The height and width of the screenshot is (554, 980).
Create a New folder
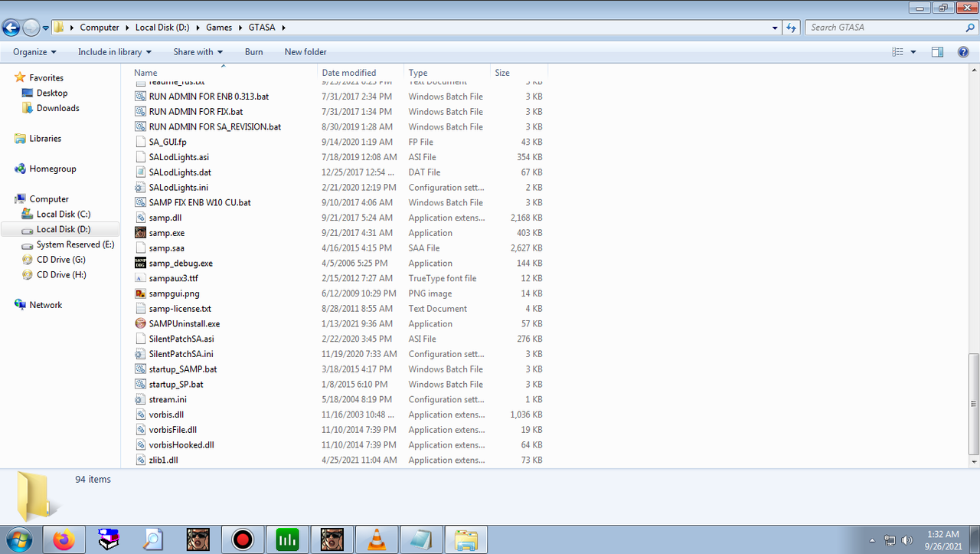305,52
